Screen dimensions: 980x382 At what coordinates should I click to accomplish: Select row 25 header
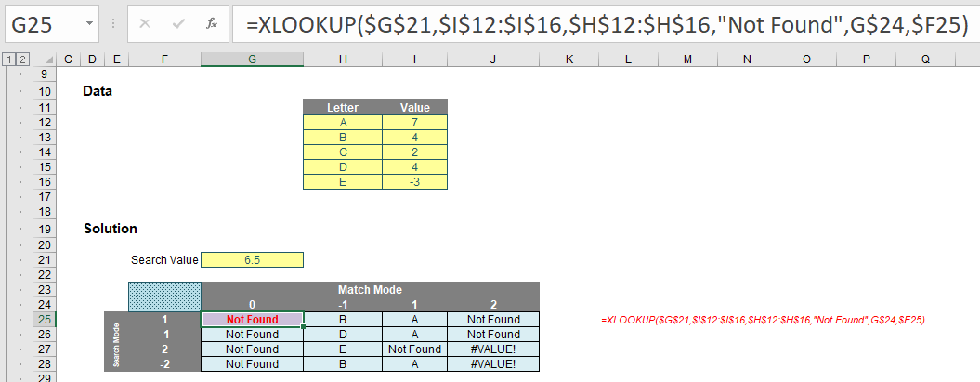44,320
